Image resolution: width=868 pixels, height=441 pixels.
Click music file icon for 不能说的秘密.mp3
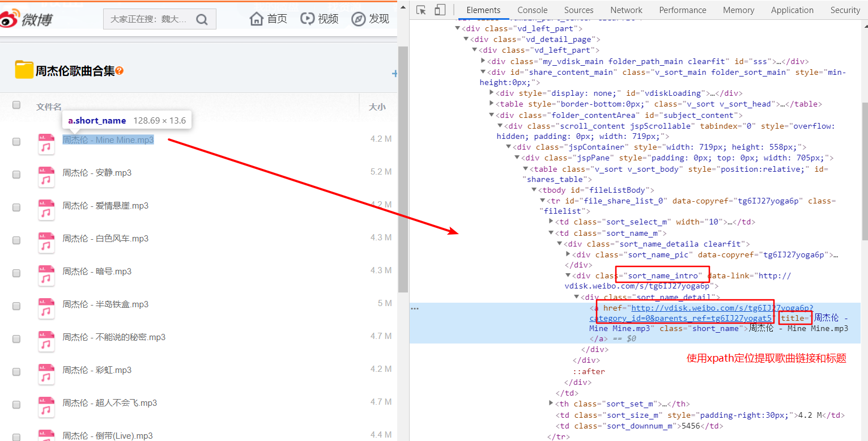click(x=46, y=341)
